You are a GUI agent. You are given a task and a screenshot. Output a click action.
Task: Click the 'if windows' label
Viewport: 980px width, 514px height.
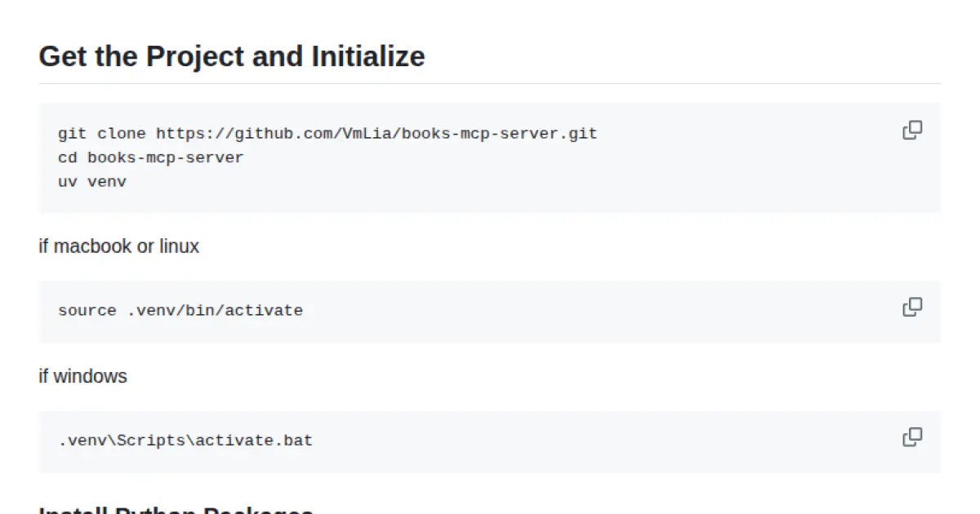82,376
